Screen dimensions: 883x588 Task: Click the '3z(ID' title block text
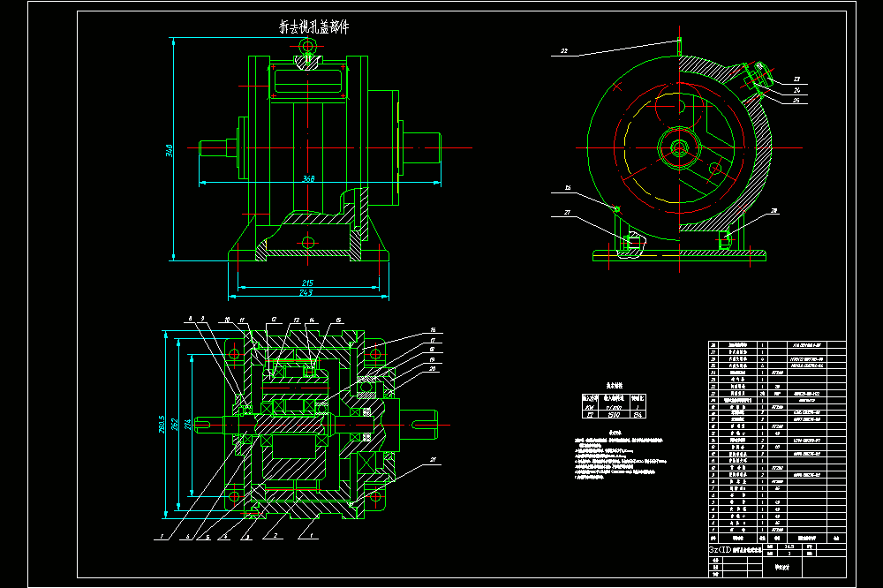[720, 550]
